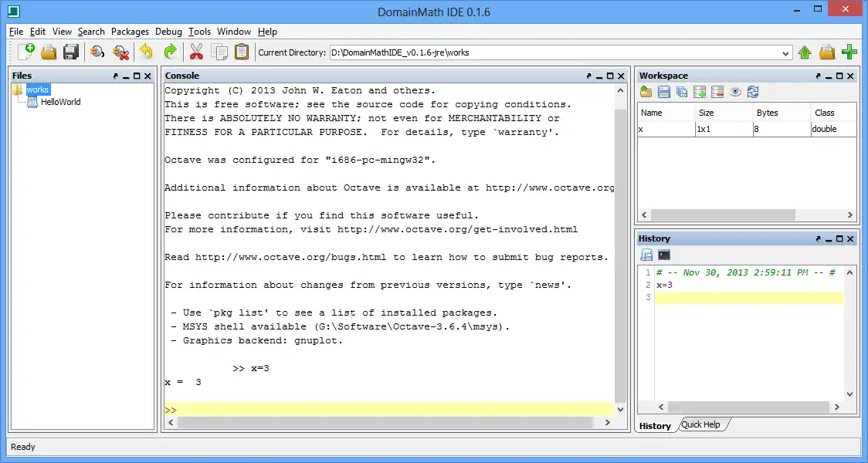Screen dimensions: 868x463
Task: Sort Workspace by Size column header
Action: click(x=724, y=113)
